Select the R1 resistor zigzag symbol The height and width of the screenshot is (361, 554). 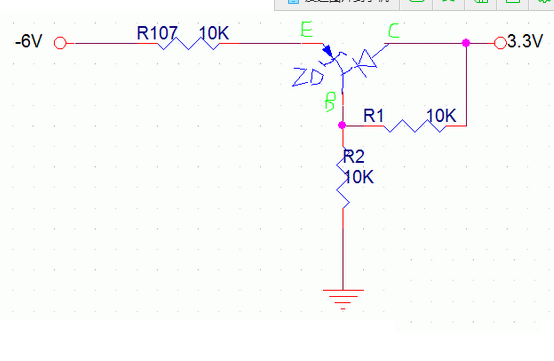point(415,126)
